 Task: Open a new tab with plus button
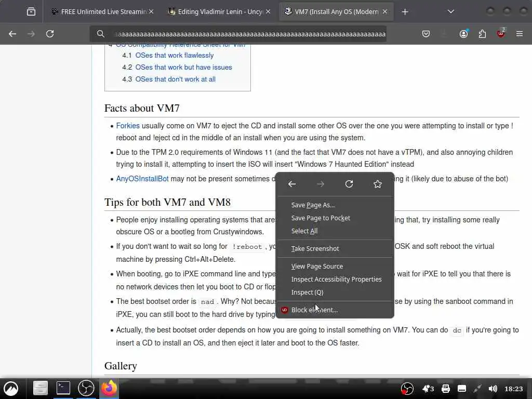(405, 12)
